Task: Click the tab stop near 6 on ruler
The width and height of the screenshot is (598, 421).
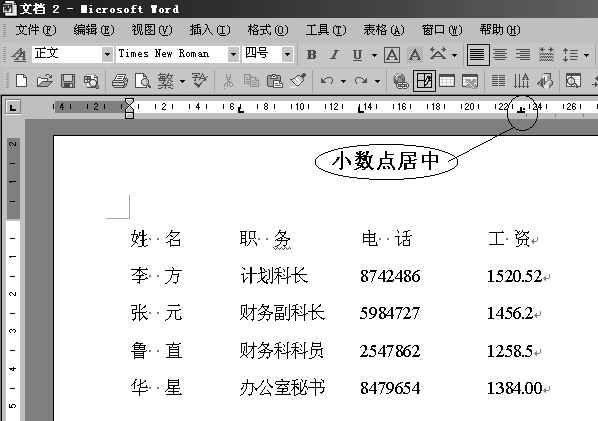Action: [241, 110]
